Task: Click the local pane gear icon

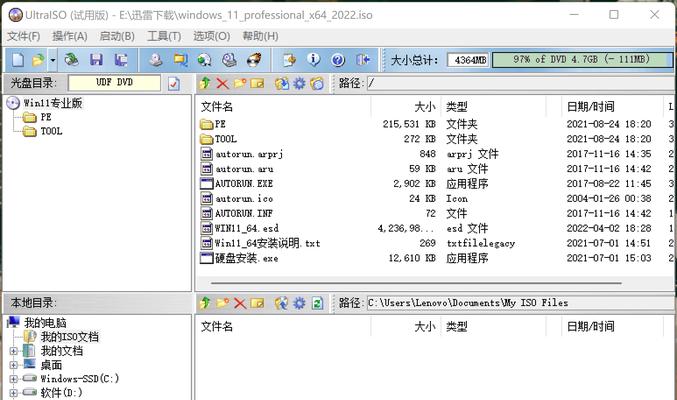Action: pos(299,303)
